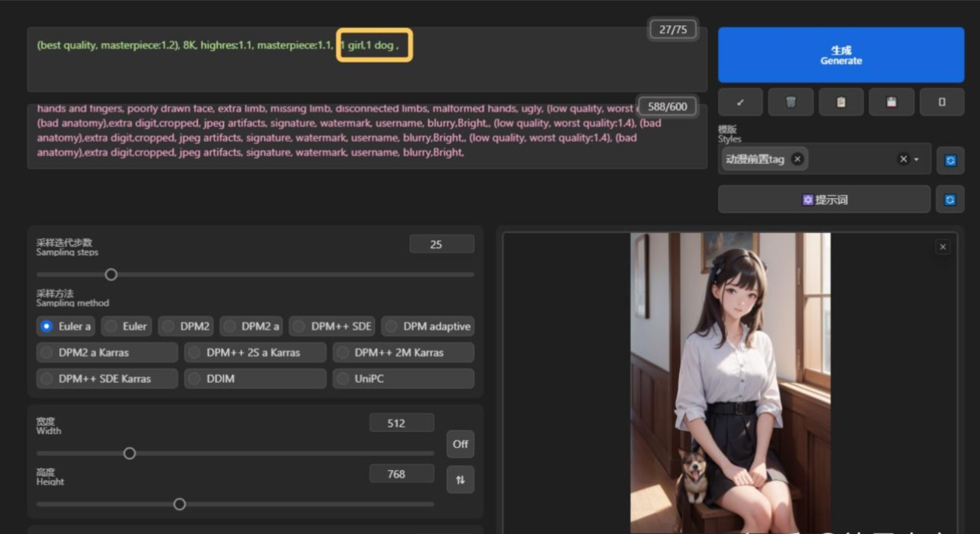
Task: Click the refresh icon beside 提示词 button
Action: 950,200
